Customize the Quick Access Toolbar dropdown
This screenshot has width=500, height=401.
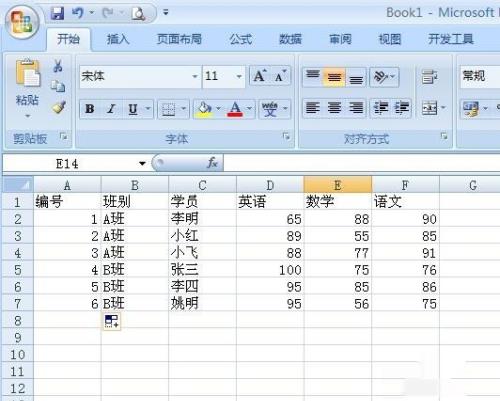(166, 13)
